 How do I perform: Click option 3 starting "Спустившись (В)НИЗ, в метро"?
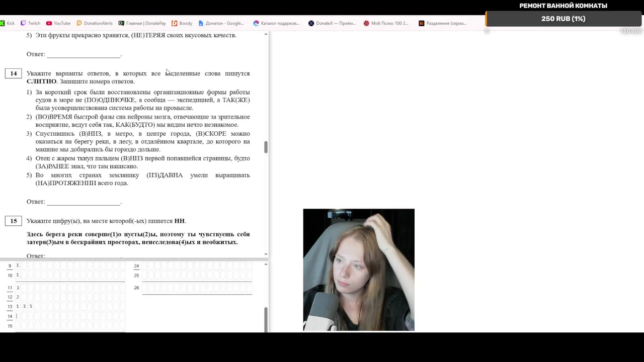138,141
